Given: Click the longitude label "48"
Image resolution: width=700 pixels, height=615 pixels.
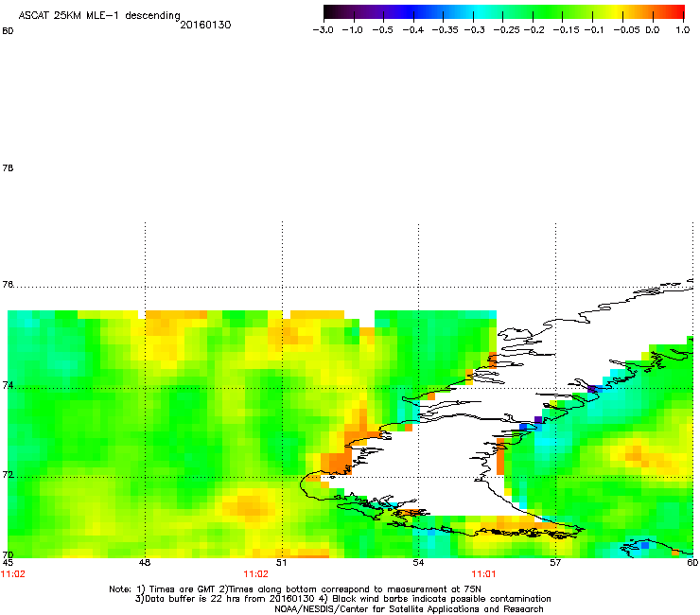Looking at the screenshot, I should (x=145, y=563).
